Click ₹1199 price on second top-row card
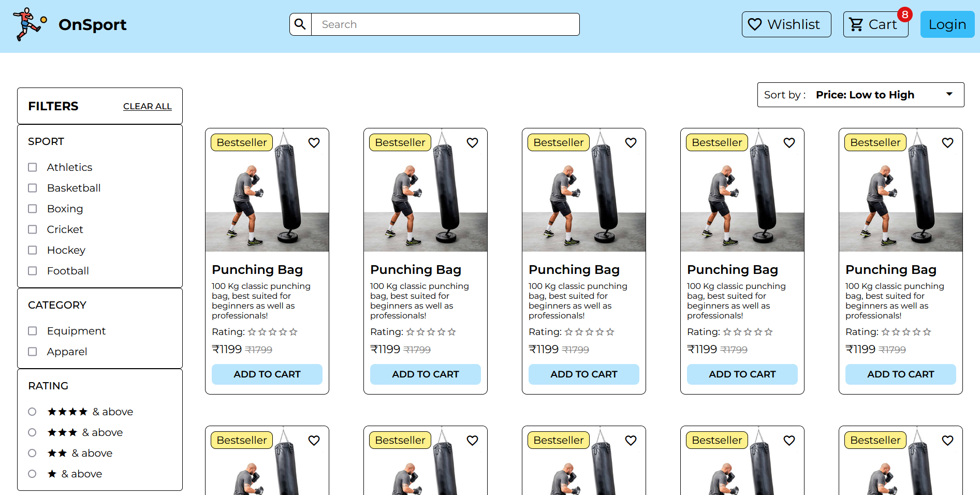The image size is (980, 495). [x=385, y=350]
